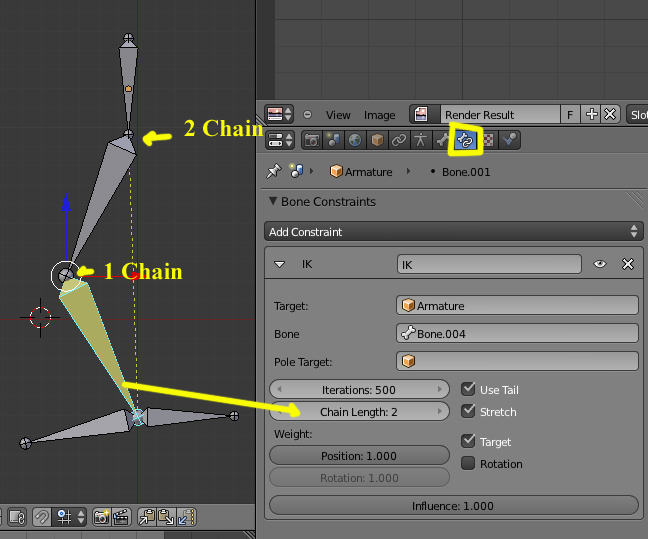Switch to World properties tab
Screen dimensions: 648x539
point(355,140)
